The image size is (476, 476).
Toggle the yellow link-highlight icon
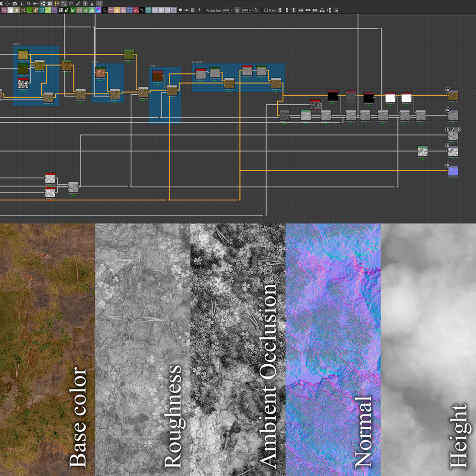click(x=57, y=4)
